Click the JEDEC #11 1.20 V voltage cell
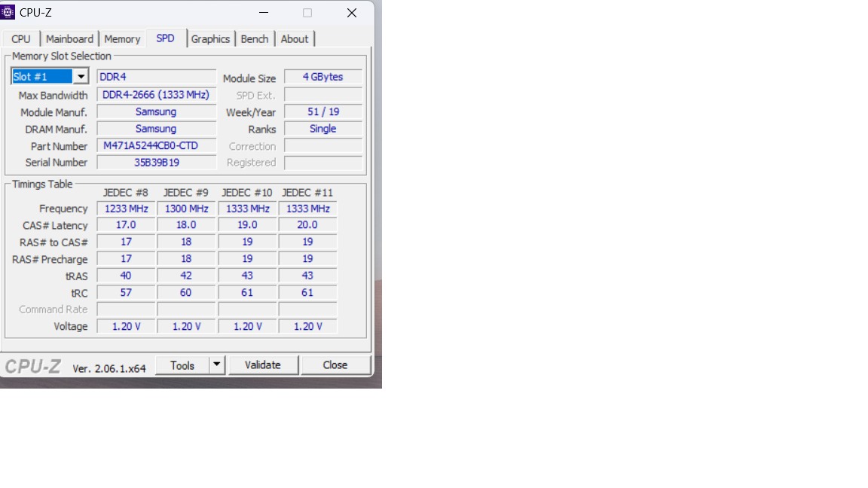Viewport: 868px width, 488px height. (307, 326)
